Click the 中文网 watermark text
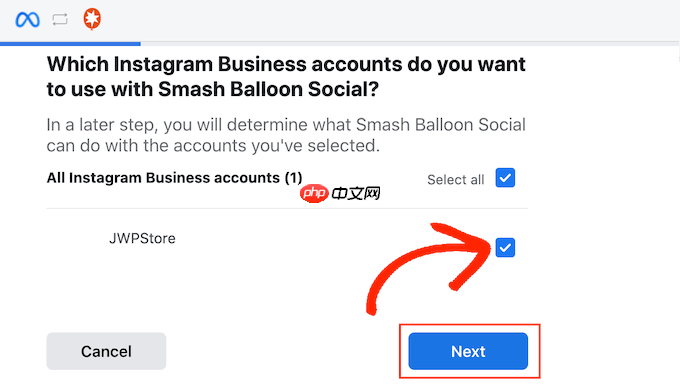680x387 pixels. 356,193
